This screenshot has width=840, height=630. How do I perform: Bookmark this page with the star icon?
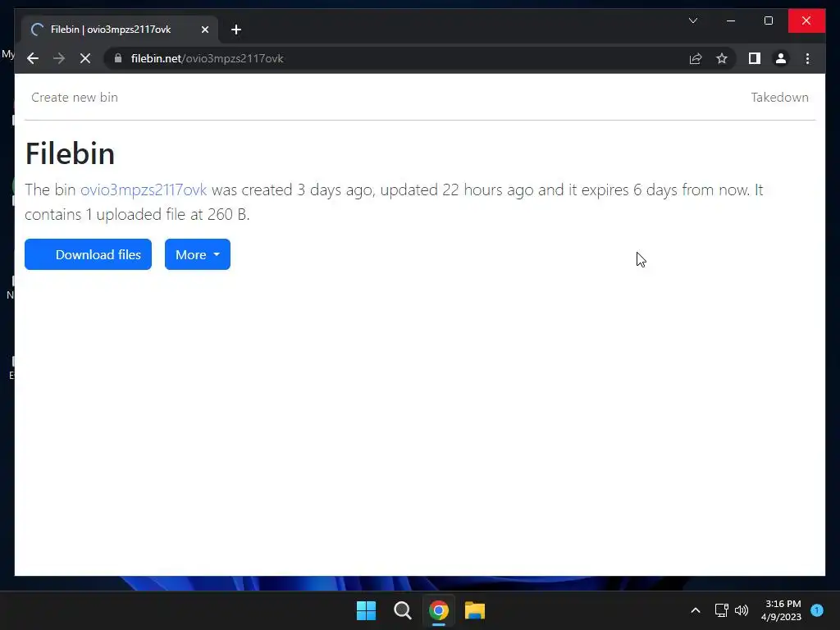tap(722, 58)
